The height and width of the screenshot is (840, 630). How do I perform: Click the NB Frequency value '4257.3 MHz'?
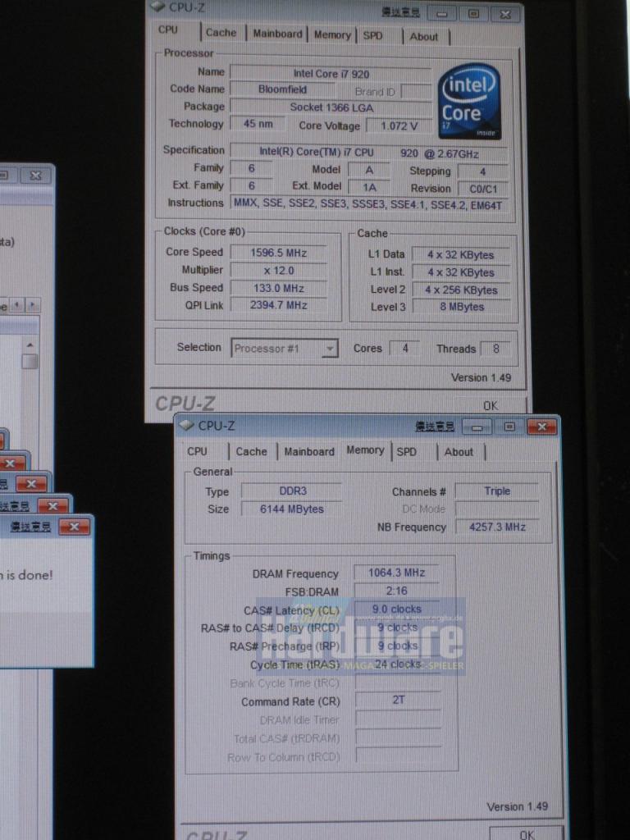[x=497, y=527]
